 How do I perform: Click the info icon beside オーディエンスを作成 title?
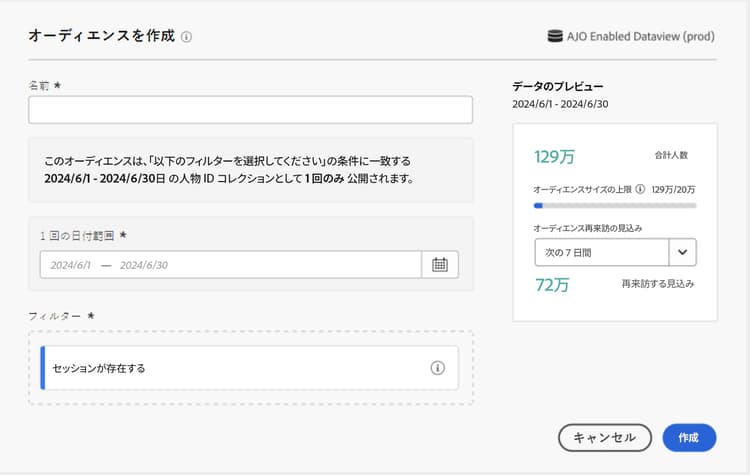point(187,37)
